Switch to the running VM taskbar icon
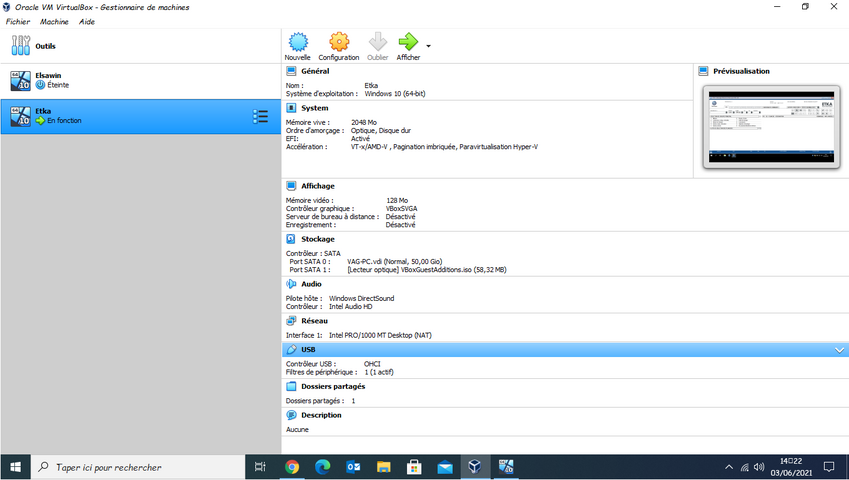This screenshot has width=849, height=480. 506,467
